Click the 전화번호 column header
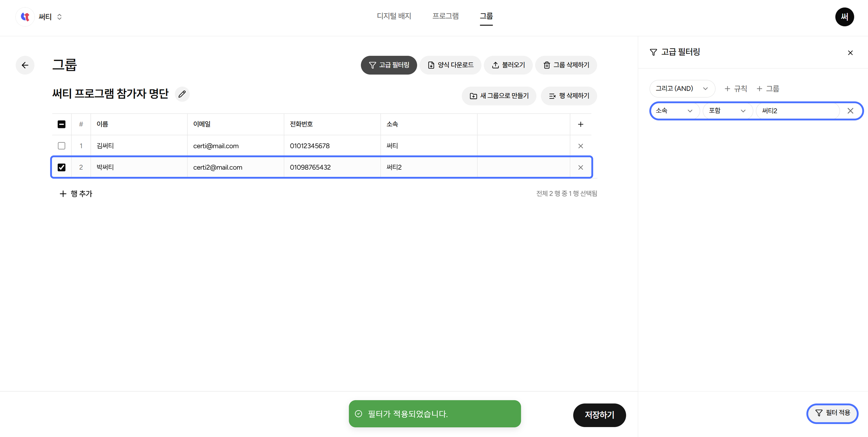 click(x=332, y=124)
